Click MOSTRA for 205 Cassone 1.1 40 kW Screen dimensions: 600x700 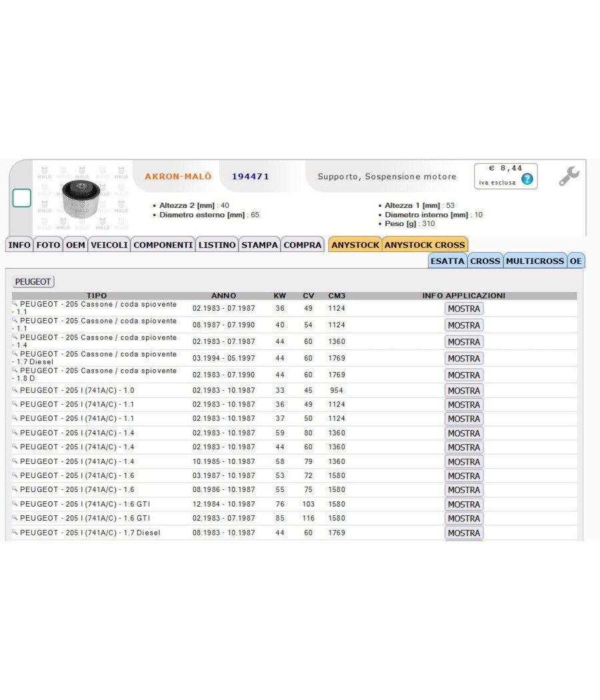pyautogui.click(x=464, y=325)
